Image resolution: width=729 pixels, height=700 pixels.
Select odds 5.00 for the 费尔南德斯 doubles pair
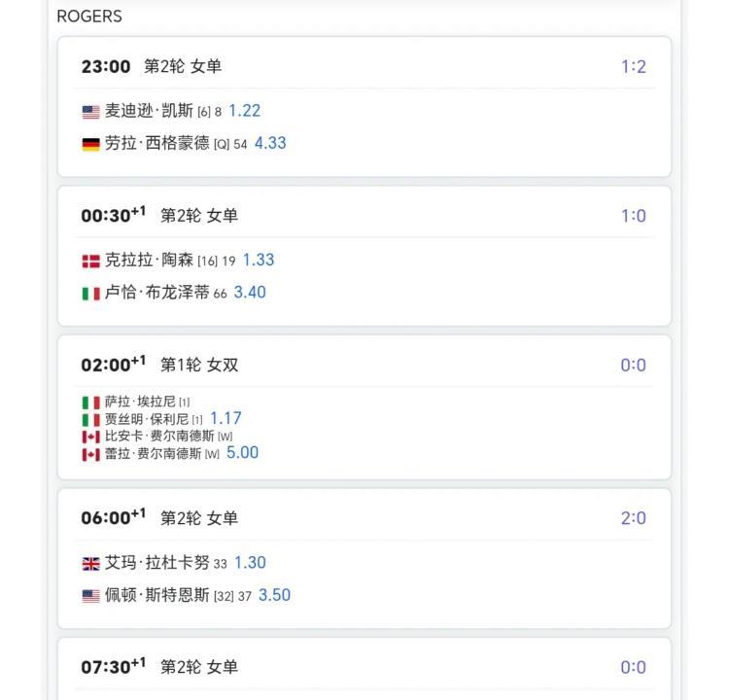tap(242, 452)
